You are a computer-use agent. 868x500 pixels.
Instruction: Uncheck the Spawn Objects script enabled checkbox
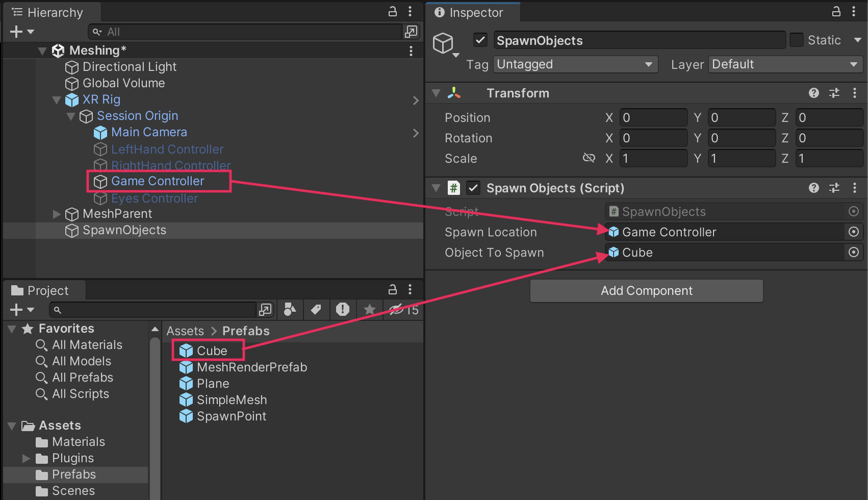tap(473, 188)
